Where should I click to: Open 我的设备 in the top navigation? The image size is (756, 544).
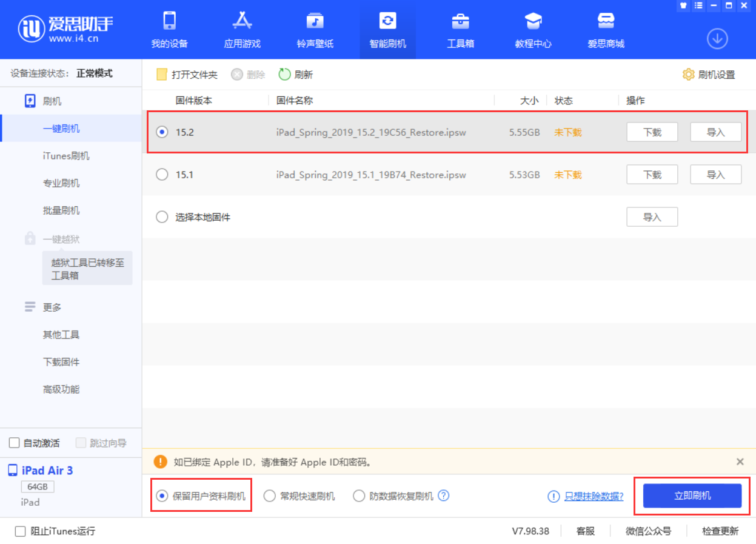pyautogui.click(x=169, y=29)
